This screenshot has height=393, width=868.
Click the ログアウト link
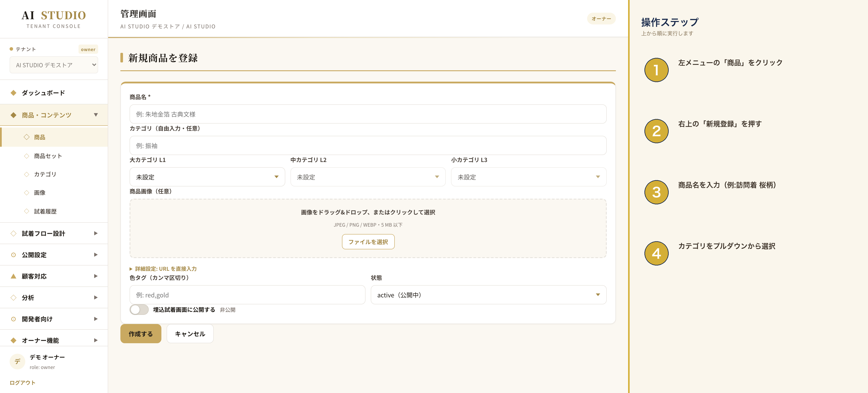click(x=23, y=383)
